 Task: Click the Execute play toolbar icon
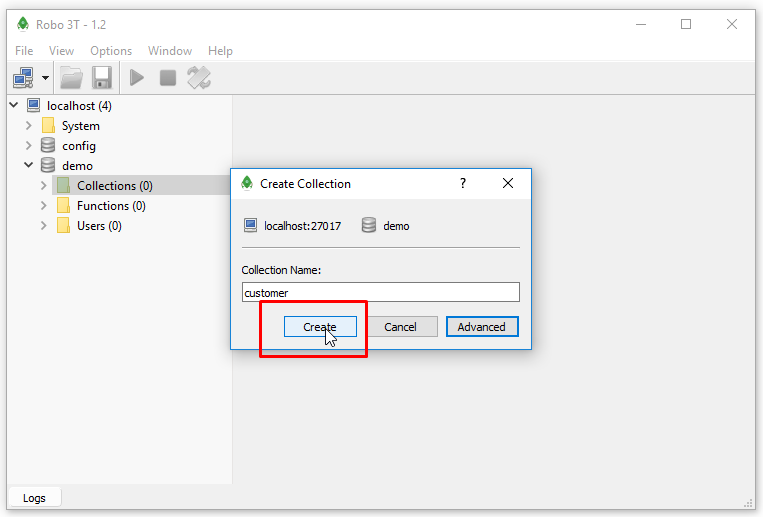point(137,78)
